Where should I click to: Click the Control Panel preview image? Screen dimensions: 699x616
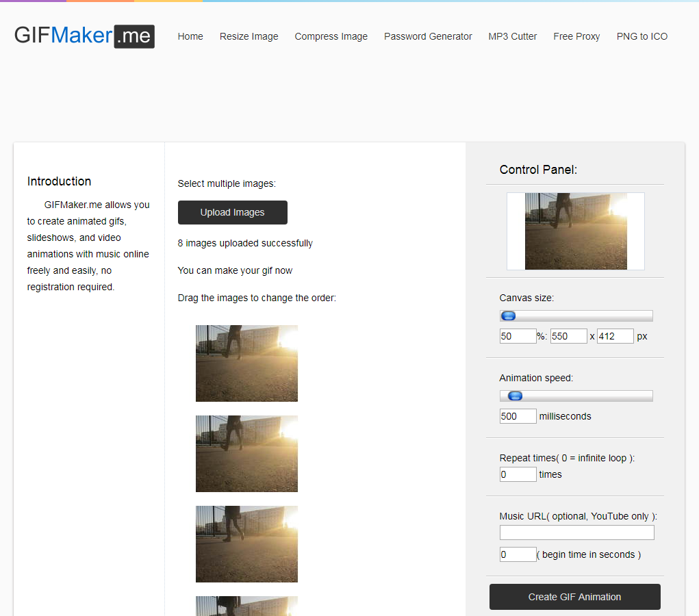tap(576, 231)
